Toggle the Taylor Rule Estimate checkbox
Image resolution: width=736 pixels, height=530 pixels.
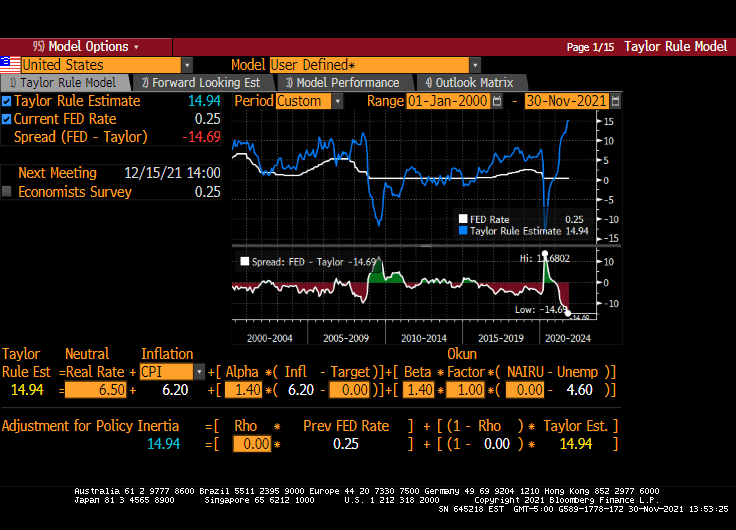point(8,101)
